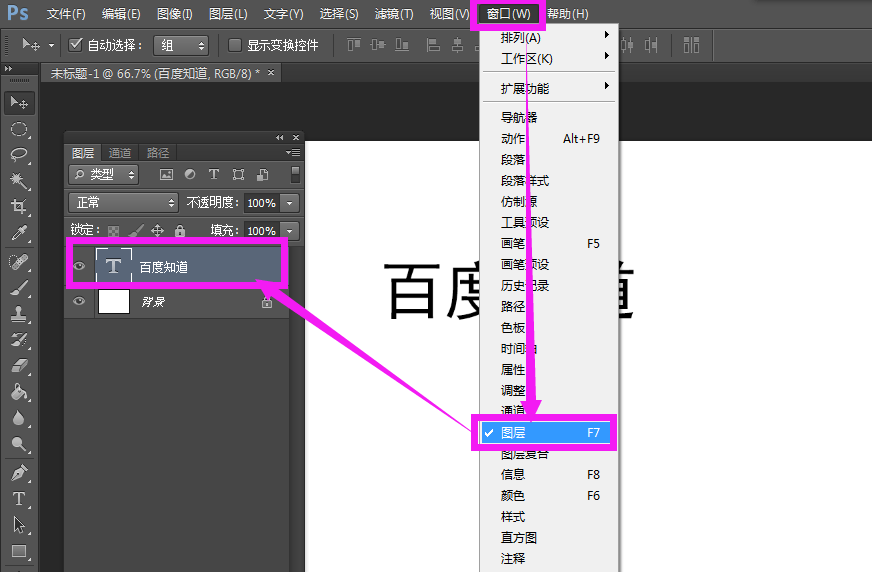This screenshot has width=872, height=572.
Task: Click align left edges icon
Action: click(x=433, y=45)
